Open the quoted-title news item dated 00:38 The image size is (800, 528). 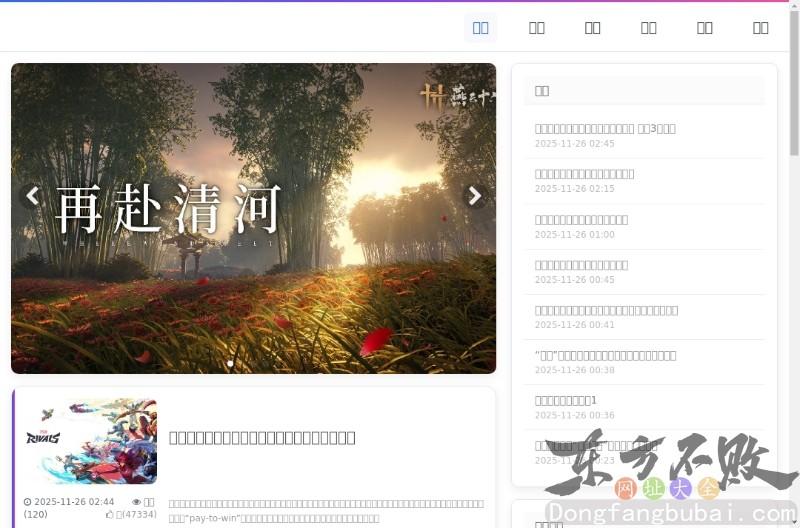(605, 356)
